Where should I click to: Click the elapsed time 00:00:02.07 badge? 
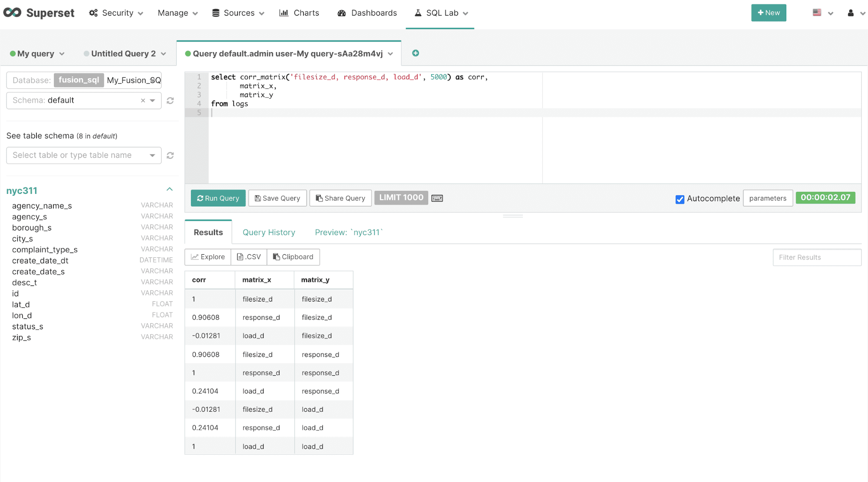825,198
